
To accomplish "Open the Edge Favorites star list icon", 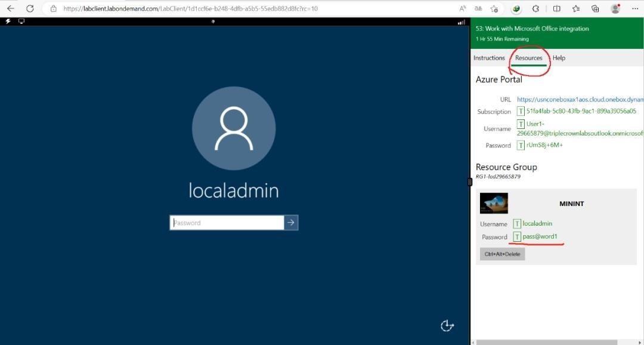I will pyautogui.click(x=575, y=9).
